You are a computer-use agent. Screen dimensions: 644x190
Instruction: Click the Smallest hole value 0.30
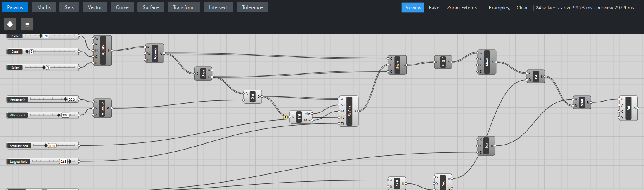click(52, 146)
